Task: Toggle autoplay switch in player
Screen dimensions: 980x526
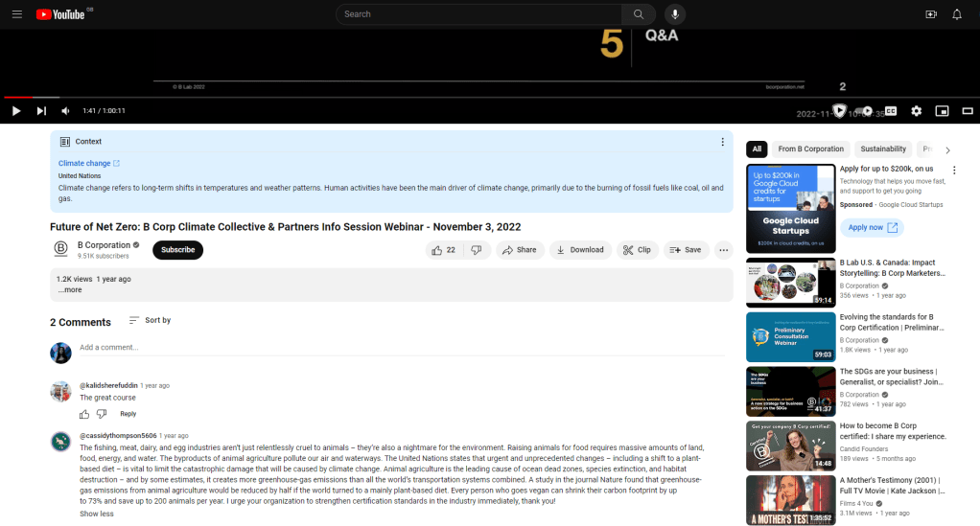Action: pyautogui.click(x=863, y=111)
